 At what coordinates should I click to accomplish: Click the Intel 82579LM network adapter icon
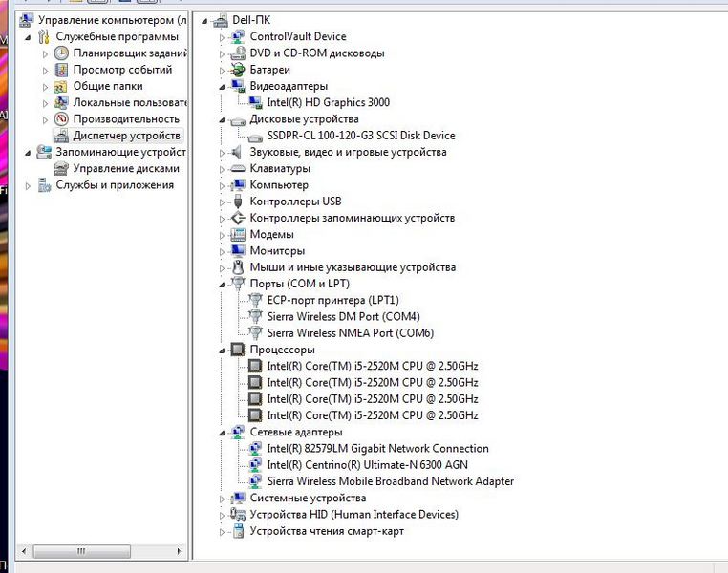(x=256, y=449)
